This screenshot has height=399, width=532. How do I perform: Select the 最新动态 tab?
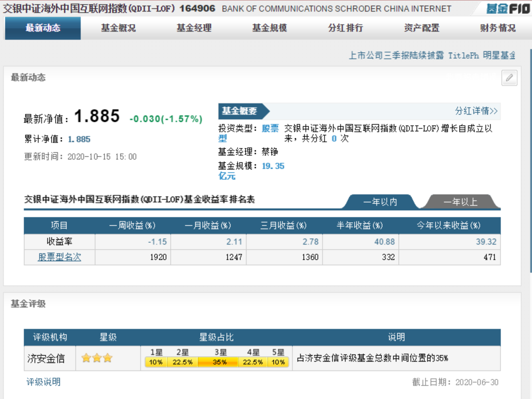[x=43, y=28]
